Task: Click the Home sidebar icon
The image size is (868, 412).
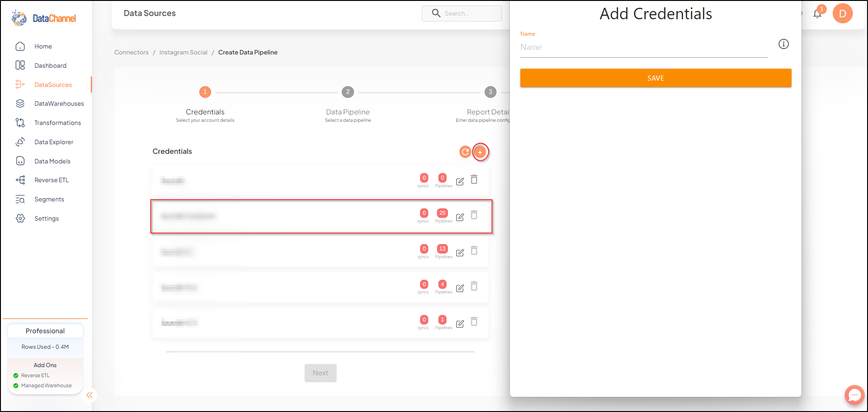Action: [20, 46]
